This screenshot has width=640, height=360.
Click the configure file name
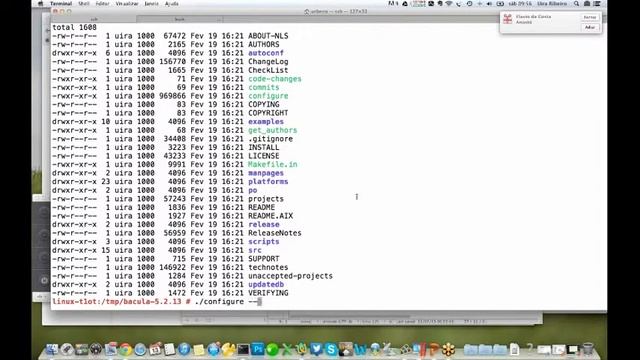tap(268, 96)
